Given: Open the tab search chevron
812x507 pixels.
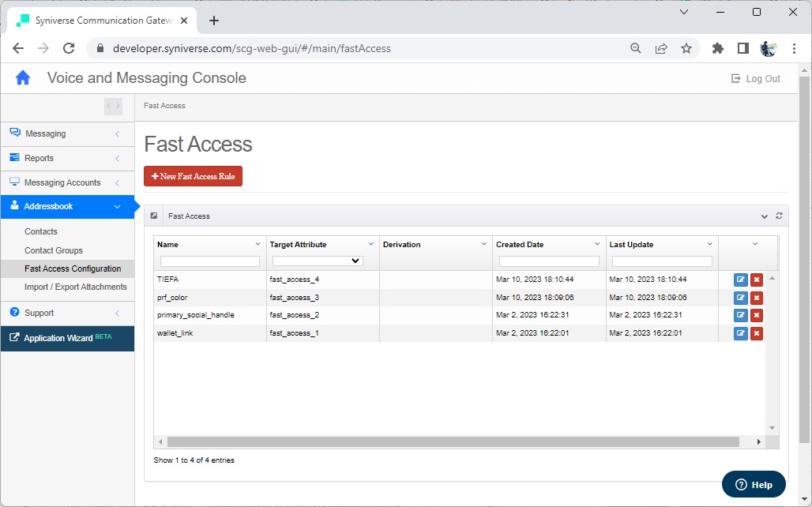Looking at the screenshot, I should (684, 12).
